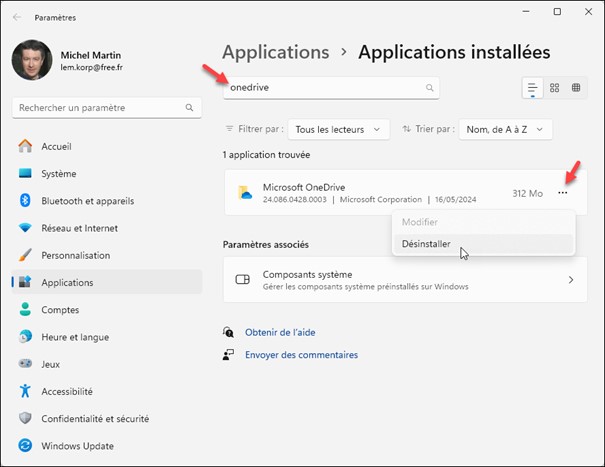Open three-dot menu for Microsoft OneDrive
The image size is (605, 467).
564,193
